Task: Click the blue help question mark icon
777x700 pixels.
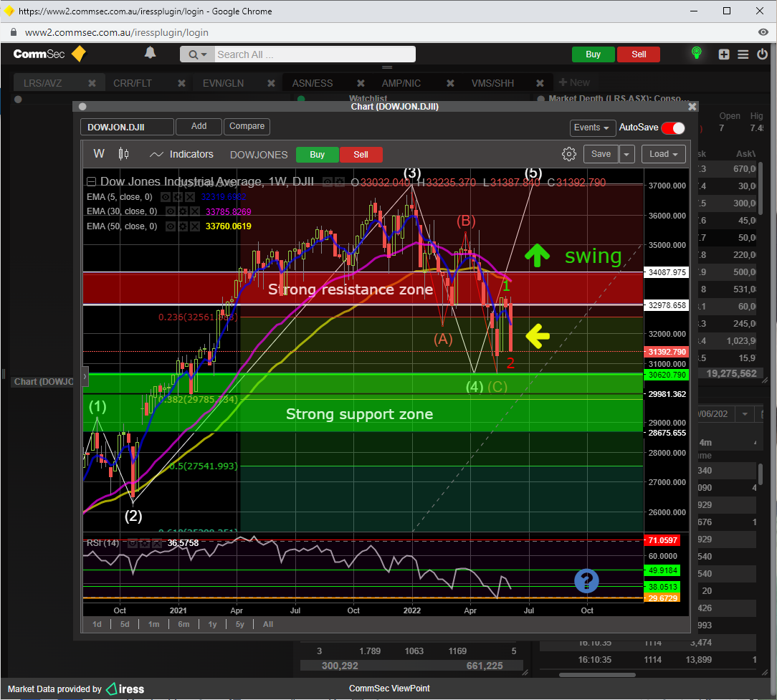Action: pos(587,580)
